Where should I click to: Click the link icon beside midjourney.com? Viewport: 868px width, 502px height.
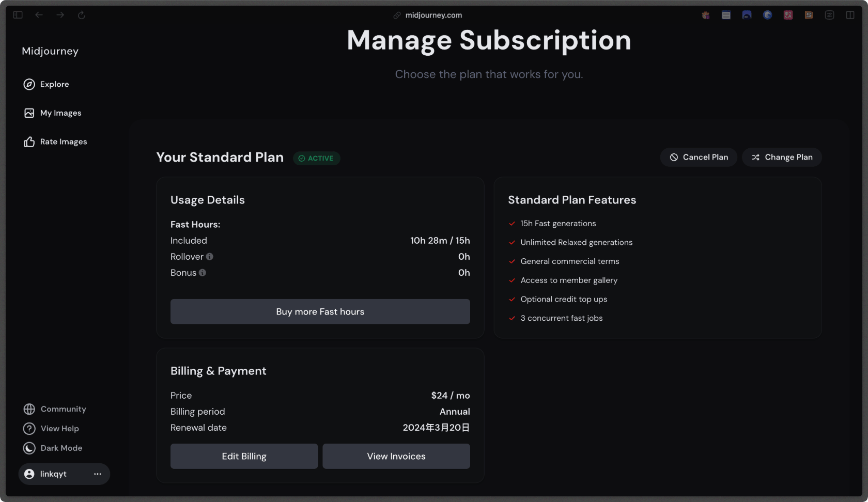pyautogui.click(x=397, y=15)
